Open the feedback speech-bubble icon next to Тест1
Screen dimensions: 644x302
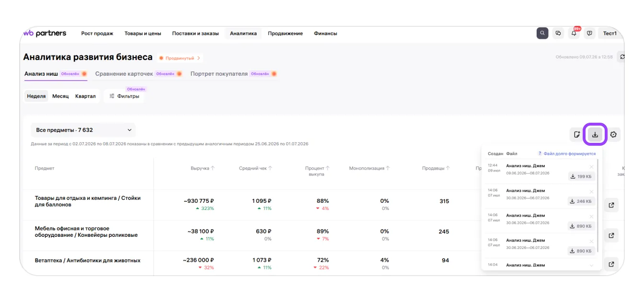590,34
